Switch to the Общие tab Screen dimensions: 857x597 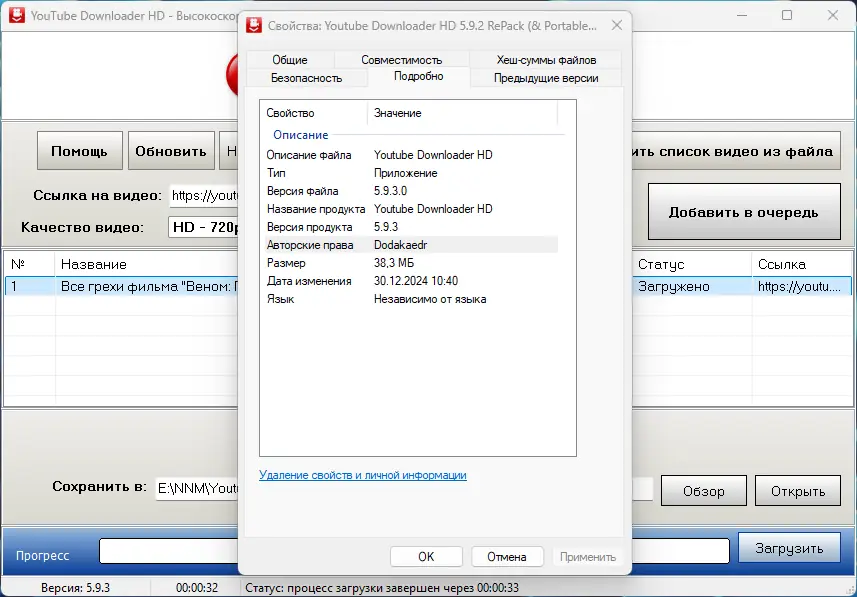click(290, 60)
